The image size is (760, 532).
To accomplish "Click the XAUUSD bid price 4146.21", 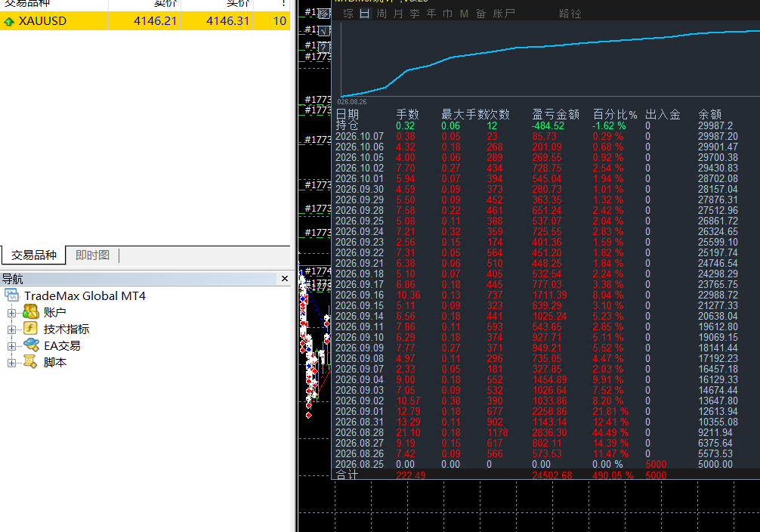I will [x=155, y=21].
